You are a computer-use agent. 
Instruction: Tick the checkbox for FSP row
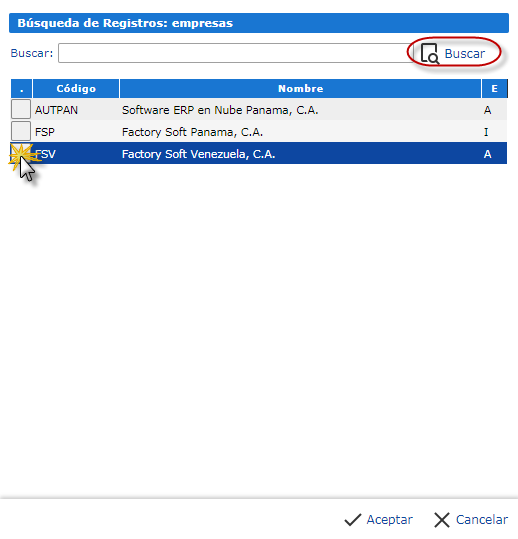click(x=21, y=131)
